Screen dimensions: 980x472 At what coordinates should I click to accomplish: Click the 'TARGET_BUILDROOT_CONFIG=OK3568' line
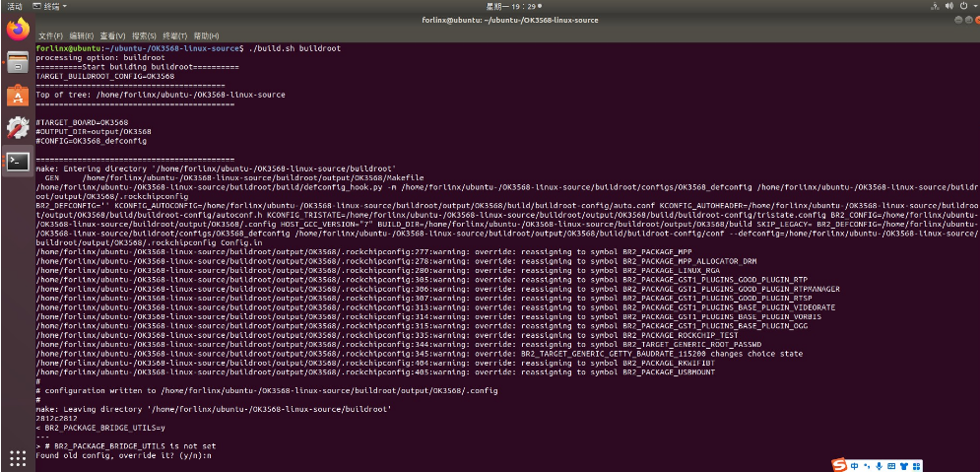click(x=105, y=76)
